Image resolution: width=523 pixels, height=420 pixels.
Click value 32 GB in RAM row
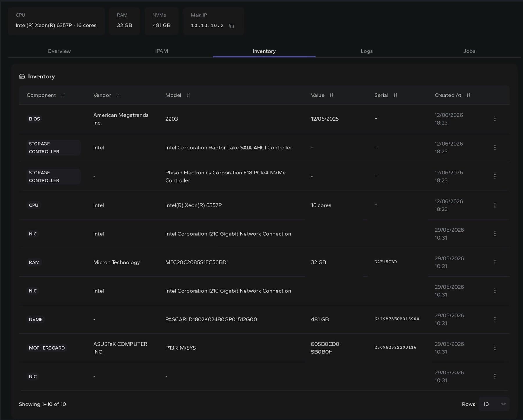318,262
